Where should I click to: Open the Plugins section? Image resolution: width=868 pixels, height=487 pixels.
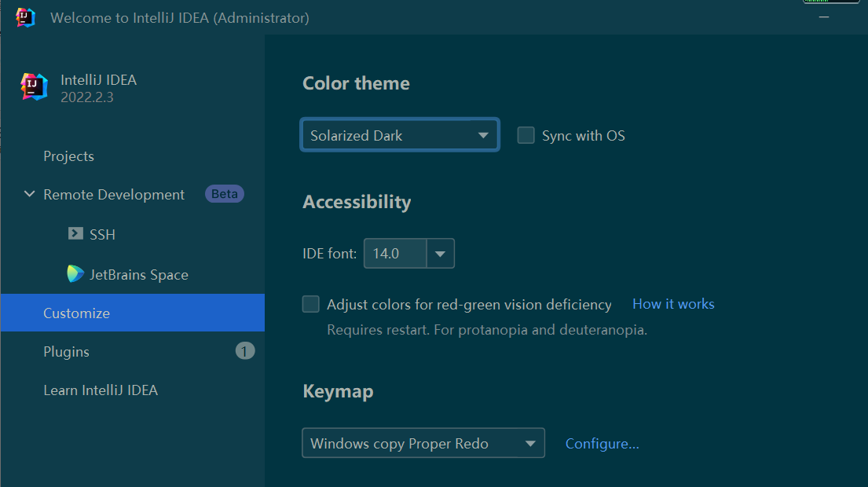pyautogui.click(x=67, y=351)
